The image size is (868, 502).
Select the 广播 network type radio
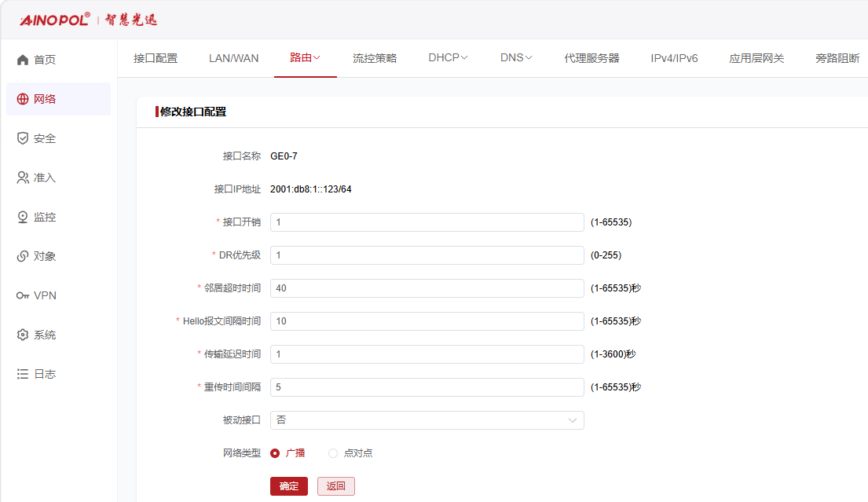click(x=275, y=453)
